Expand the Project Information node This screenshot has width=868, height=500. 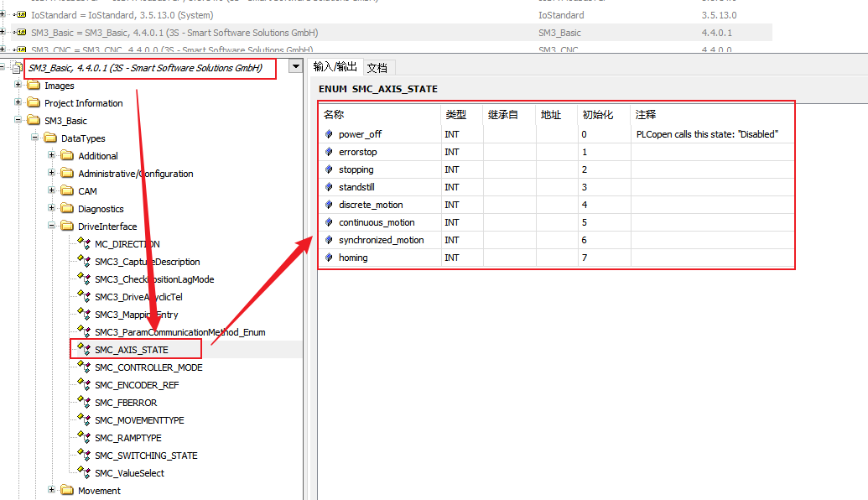(x=18, y=103)
